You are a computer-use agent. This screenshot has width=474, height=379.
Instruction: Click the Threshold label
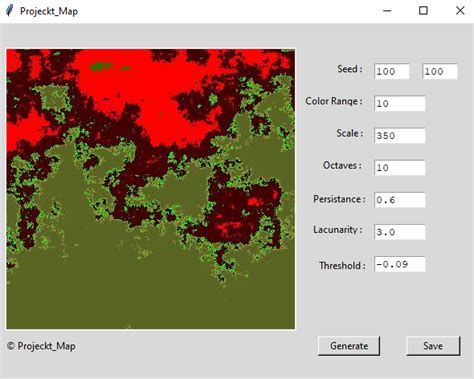coord(342,266)
